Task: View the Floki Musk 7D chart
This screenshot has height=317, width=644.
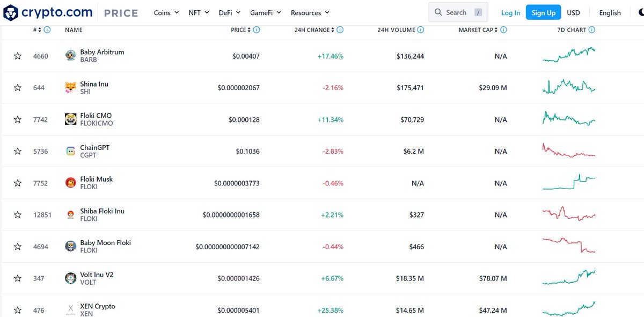Action: click(569, 182)
